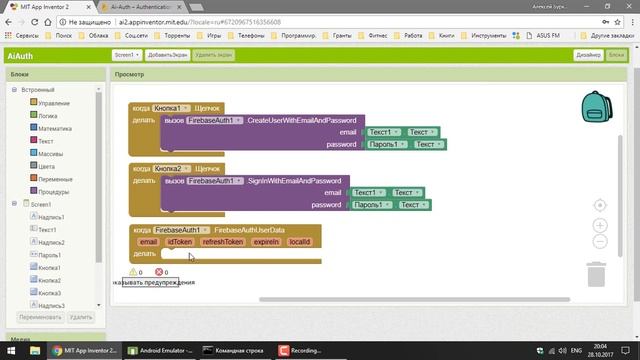Select the idToken parameter in event block
640x360 pixels.
[180, 242]
